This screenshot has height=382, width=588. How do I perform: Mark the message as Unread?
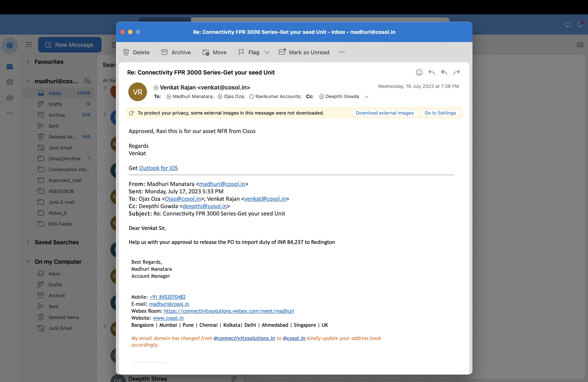[x=304, y=52]
